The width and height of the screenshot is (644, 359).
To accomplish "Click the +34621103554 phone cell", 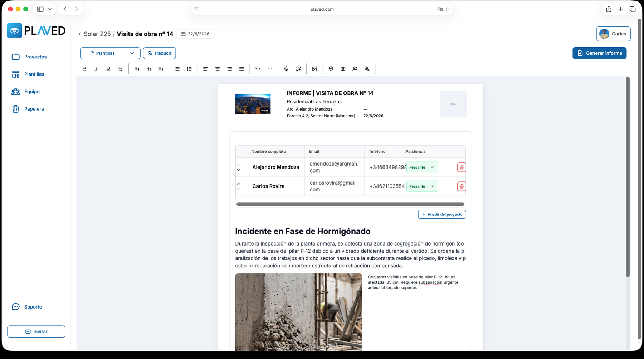I will click(x=383, y=186).
